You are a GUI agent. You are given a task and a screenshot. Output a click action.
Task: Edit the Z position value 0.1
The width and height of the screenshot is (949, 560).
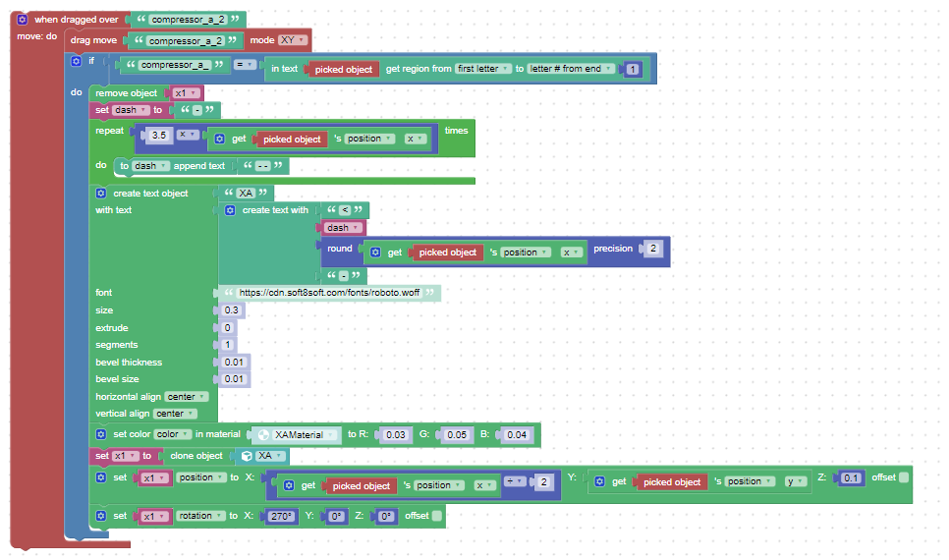coord(851,477)
